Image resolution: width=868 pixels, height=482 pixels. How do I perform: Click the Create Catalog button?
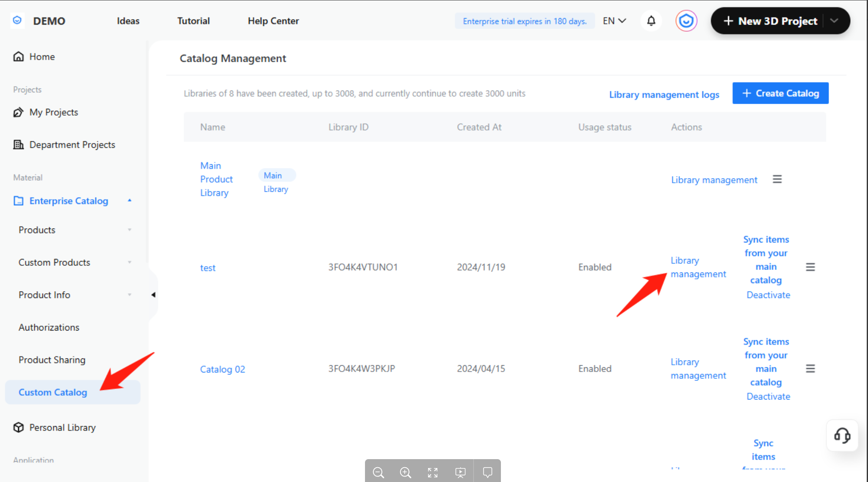(x=780, y=93)
